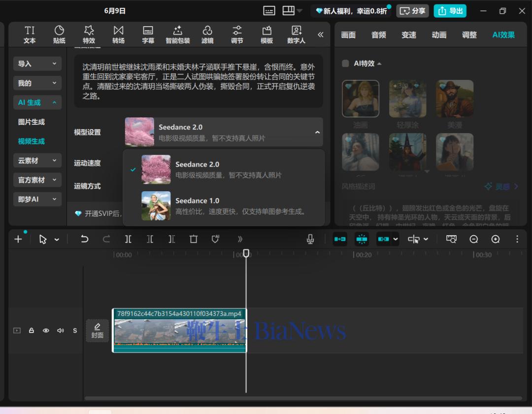Open the linkage options dropdown arrow
This screenshot has height=414, width=532.
click(x=395, y=239)
